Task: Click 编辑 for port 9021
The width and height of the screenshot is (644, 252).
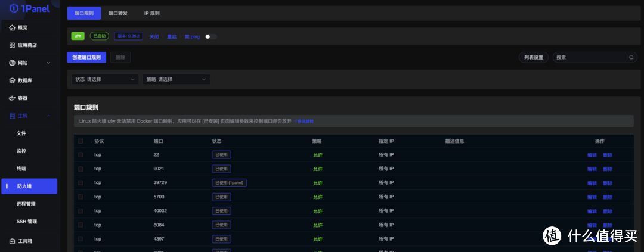Action: tap(592, 169)
